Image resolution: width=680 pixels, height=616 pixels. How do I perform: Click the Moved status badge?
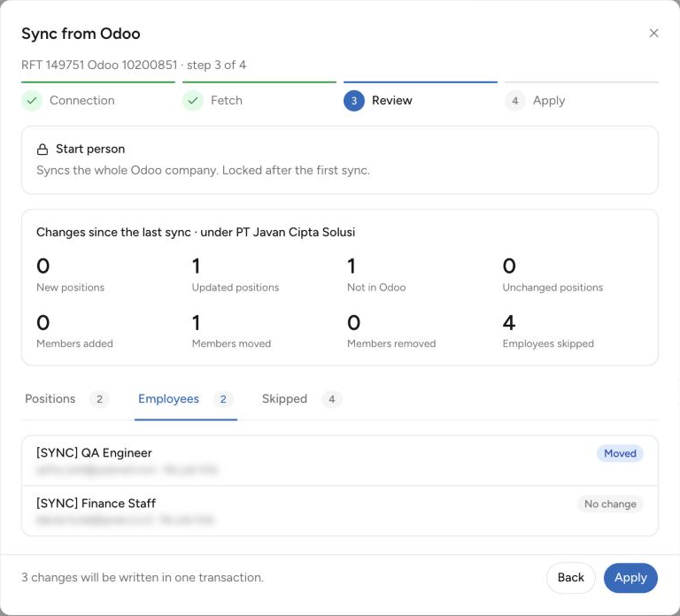pos(620,453)
